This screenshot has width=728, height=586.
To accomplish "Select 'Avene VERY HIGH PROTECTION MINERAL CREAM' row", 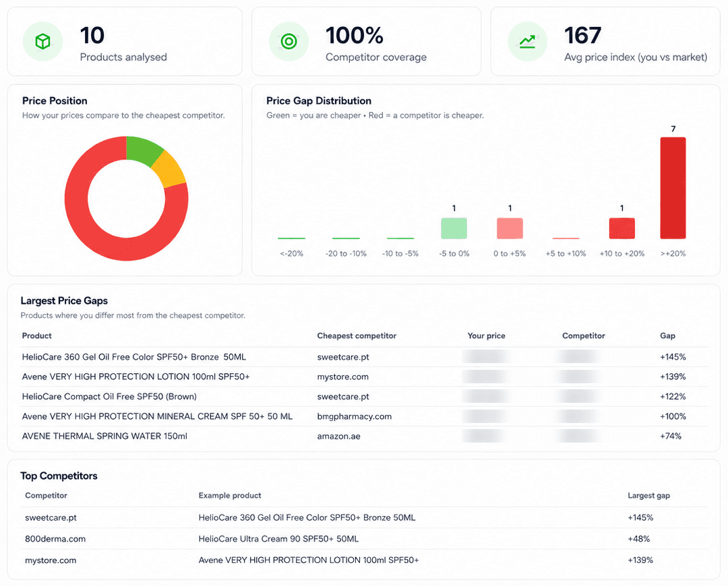I will coord(364,416).
